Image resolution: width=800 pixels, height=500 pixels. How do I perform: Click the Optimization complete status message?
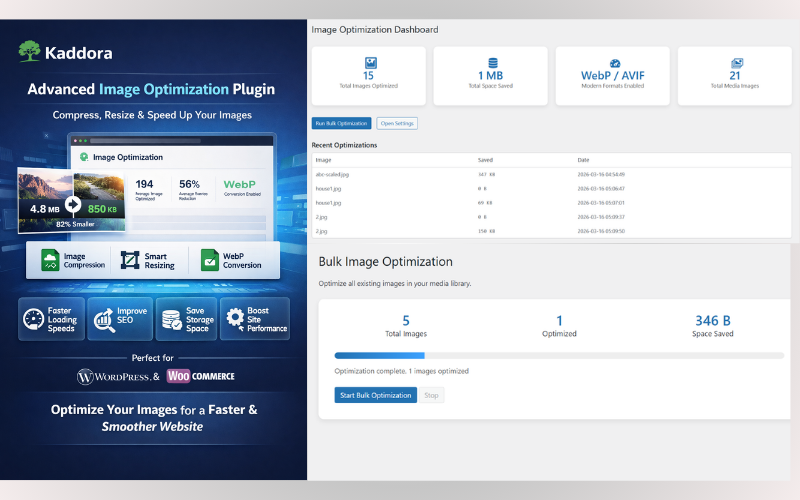(x=402, y=371)
